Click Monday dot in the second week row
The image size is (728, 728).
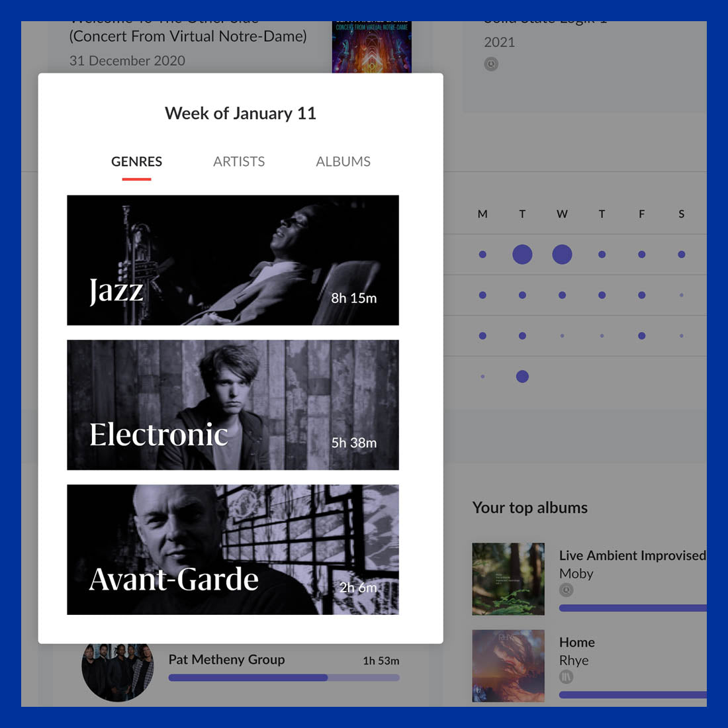482,295
